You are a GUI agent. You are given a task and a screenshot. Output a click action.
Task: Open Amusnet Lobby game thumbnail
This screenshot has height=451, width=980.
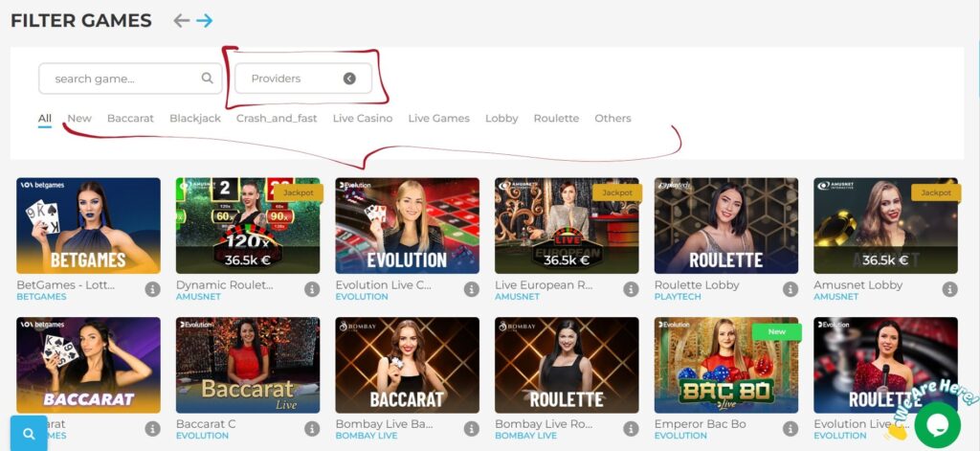pos(885,226)
